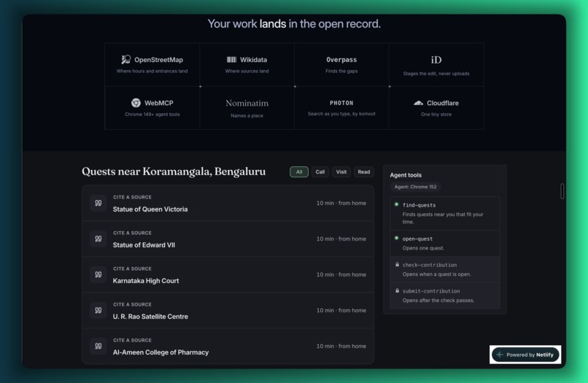
Task: Click 'One tiny store' caption
Action: [x=436, y=115]
